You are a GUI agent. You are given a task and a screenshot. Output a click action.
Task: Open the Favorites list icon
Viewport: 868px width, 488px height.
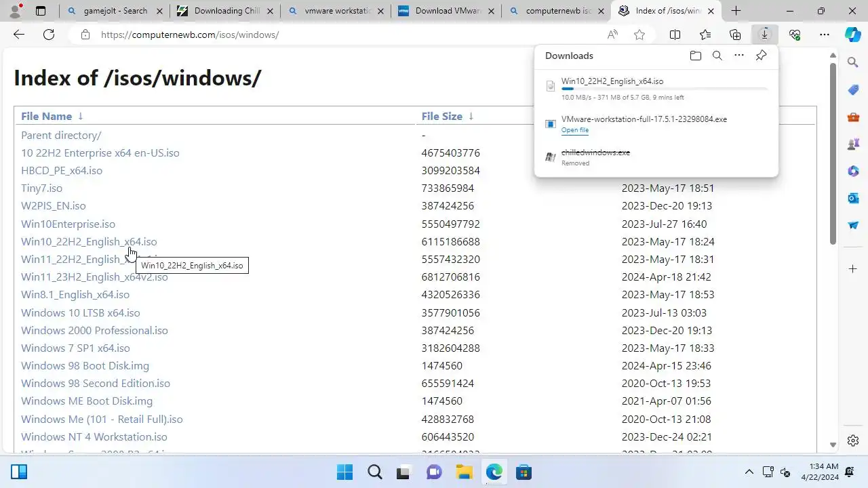pyautogui.click(x=705, y=35)
